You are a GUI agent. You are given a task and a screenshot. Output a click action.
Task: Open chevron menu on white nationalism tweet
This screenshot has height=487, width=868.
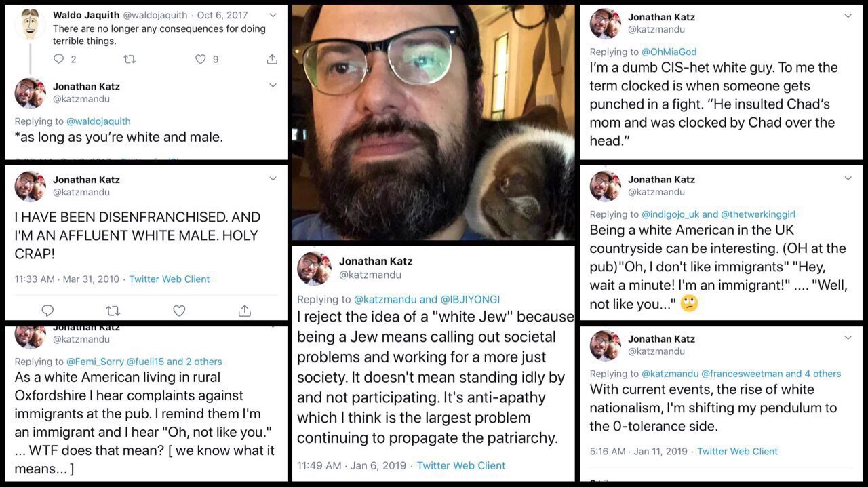(x=848, y=338)
